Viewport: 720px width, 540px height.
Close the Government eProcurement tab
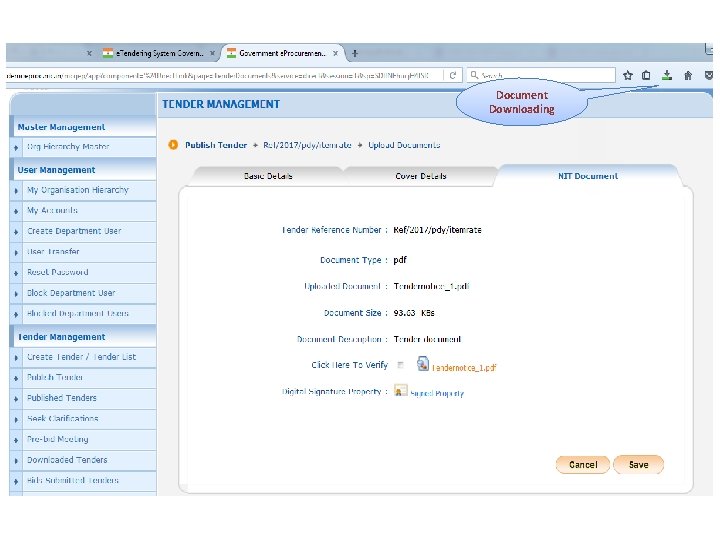[x=336, y=53]
